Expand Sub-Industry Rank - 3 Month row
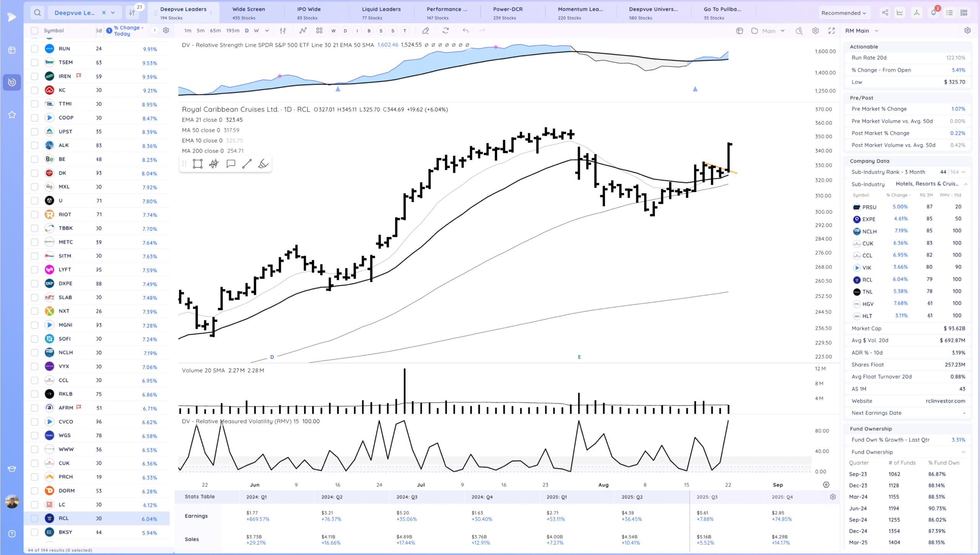980x555 pixels. click(963, 172)
